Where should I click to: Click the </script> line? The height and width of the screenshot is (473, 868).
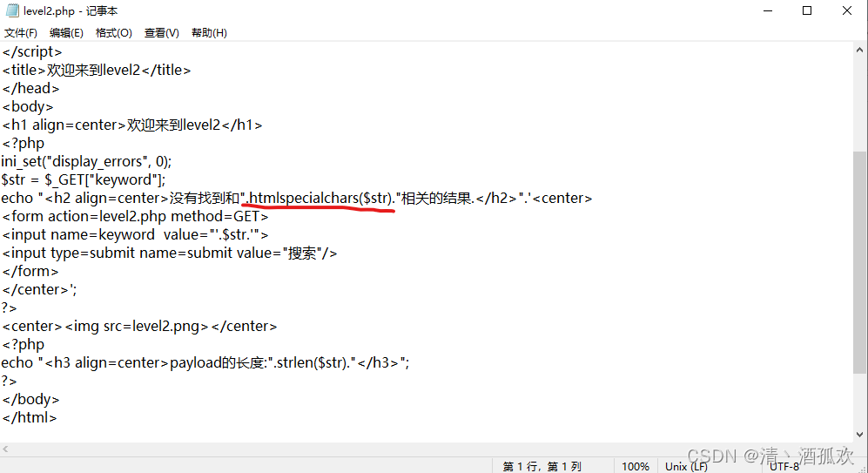point(32,51)
